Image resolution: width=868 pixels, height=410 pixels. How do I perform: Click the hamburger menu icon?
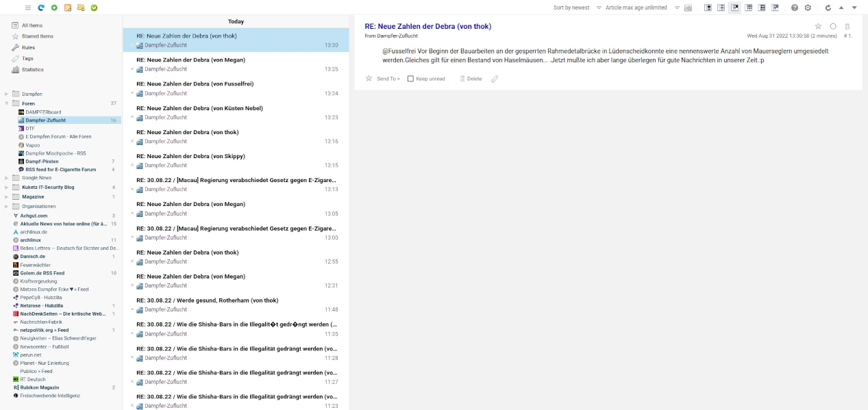coord(28,8)
